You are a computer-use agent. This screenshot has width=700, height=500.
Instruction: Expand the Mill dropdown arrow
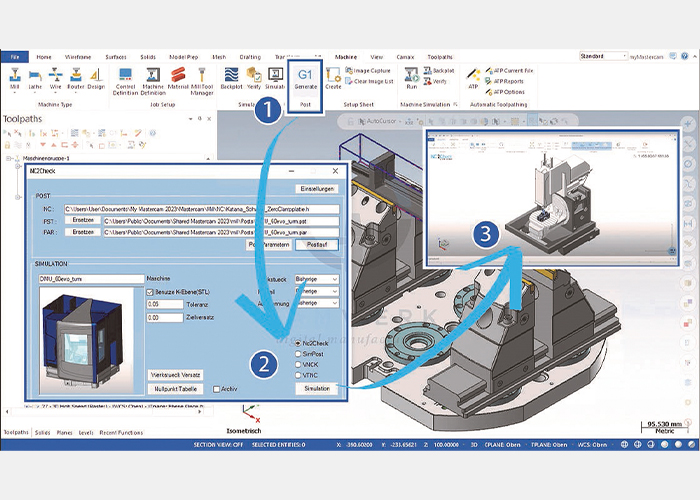15,93
